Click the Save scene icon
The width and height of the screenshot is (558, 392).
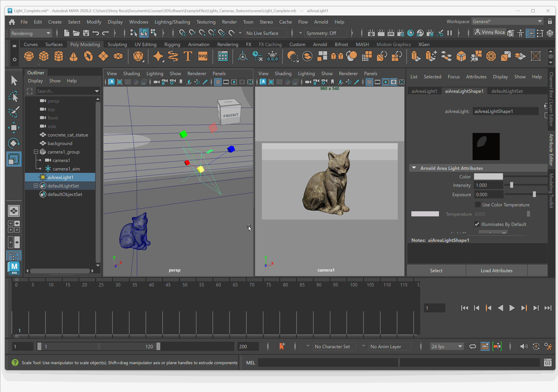click(86, 33)
